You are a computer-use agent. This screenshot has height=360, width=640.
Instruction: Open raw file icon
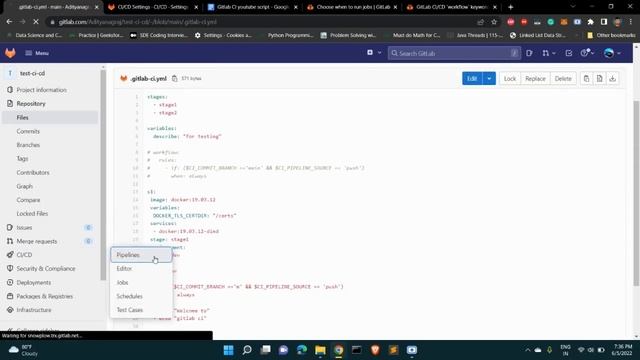point(600,78)
